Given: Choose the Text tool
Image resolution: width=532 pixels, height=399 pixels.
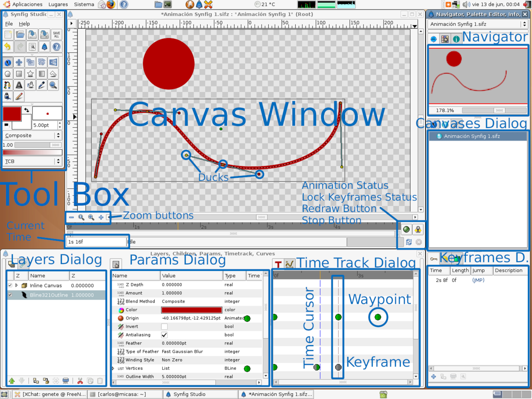Looking at the screenshot, I should click(19, 85).
